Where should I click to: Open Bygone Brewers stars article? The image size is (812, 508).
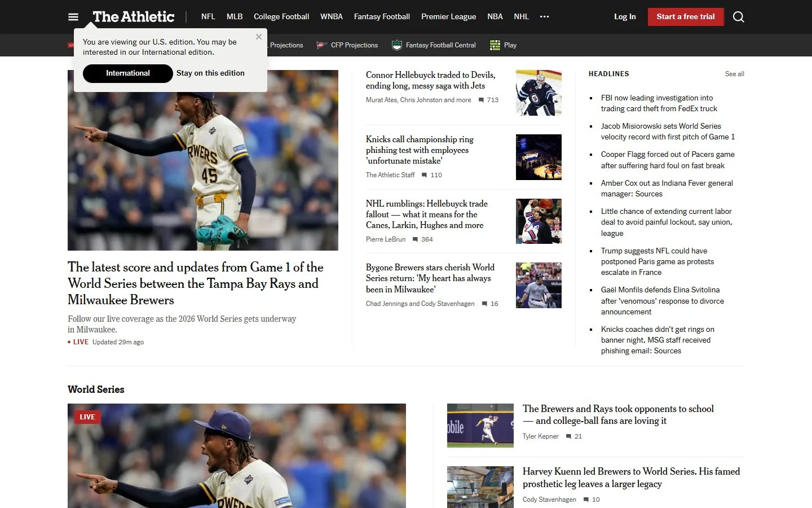coord(430,278)
